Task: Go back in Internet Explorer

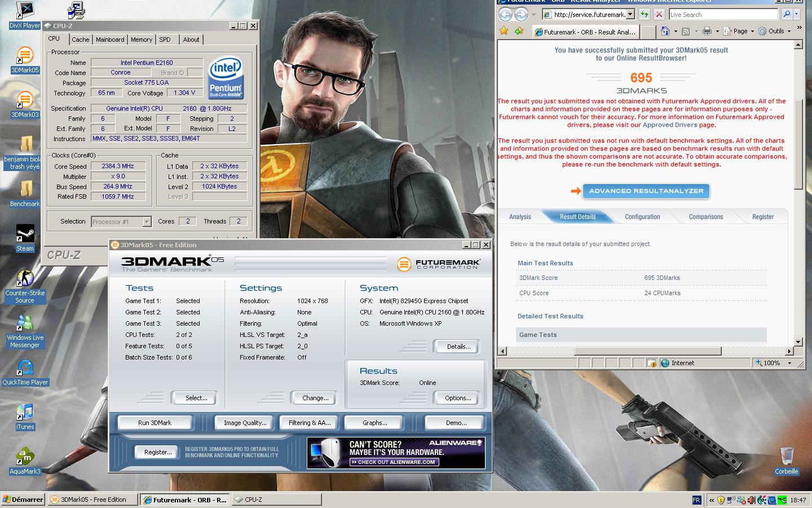Action: [505, 14]
